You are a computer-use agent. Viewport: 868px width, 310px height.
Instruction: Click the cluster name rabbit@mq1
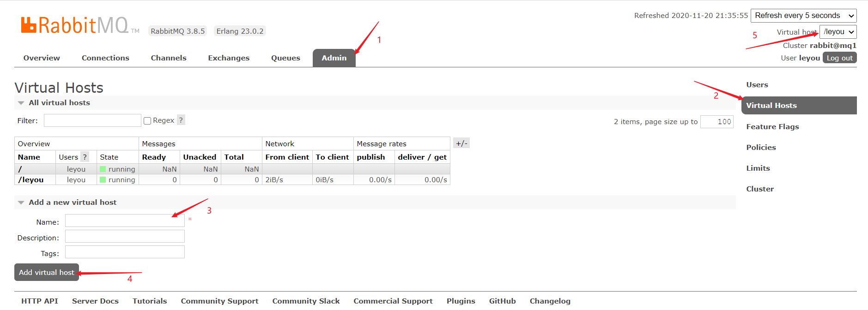tap(833, 45)
